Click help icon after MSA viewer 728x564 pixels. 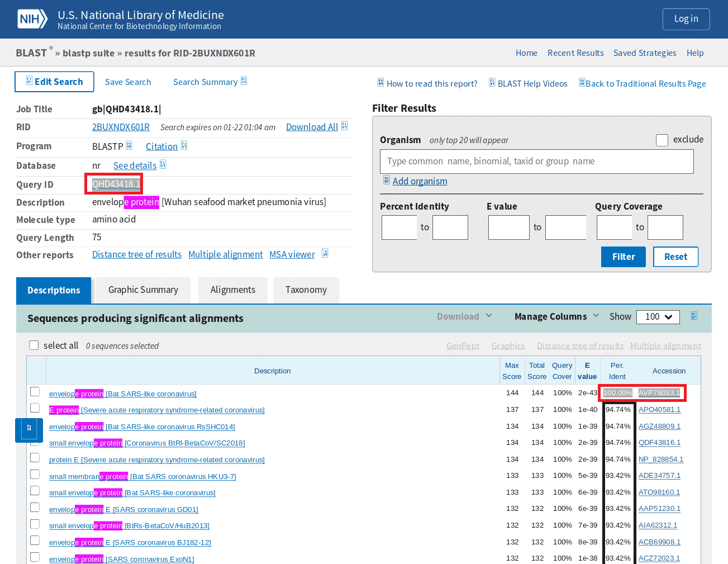pyautogui.click(x=325, y=254)
